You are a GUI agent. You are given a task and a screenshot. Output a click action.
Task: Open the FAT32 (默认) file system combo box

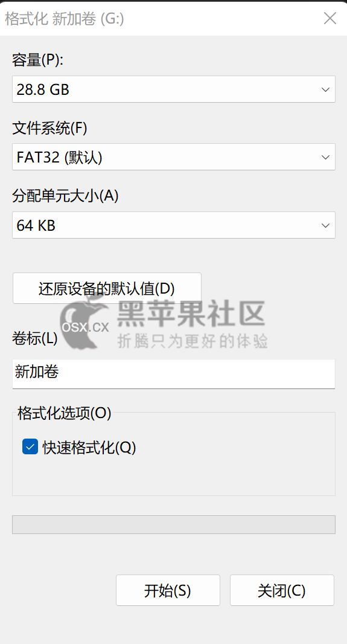click(x=174, y=157)
